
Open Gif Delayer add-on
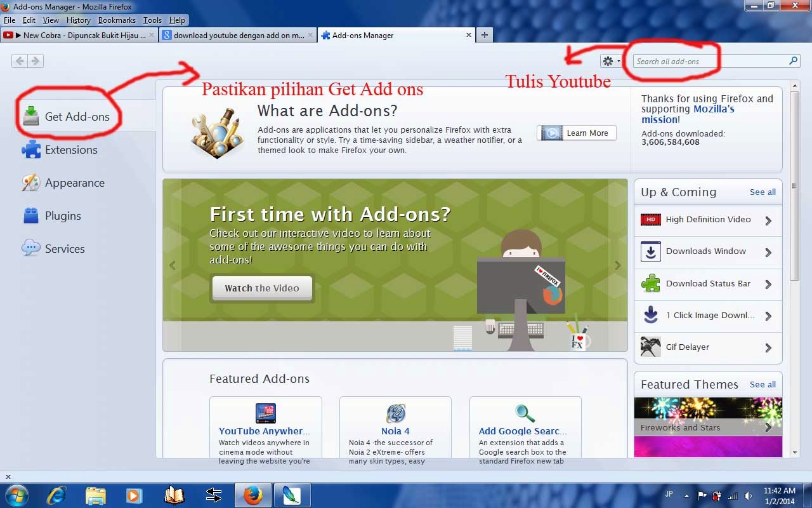click(708, 347)
